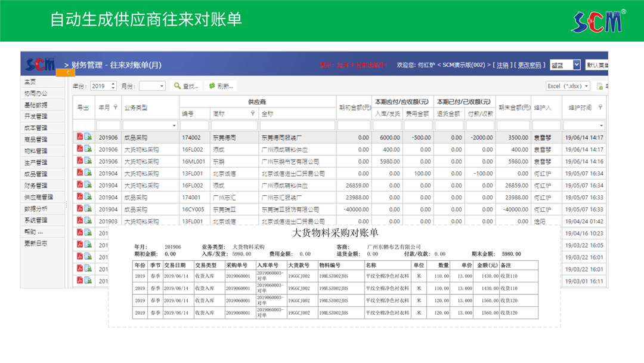Click the filter pin icon in 年月 header
Viewport: 644px width, 363px height.
115,107
